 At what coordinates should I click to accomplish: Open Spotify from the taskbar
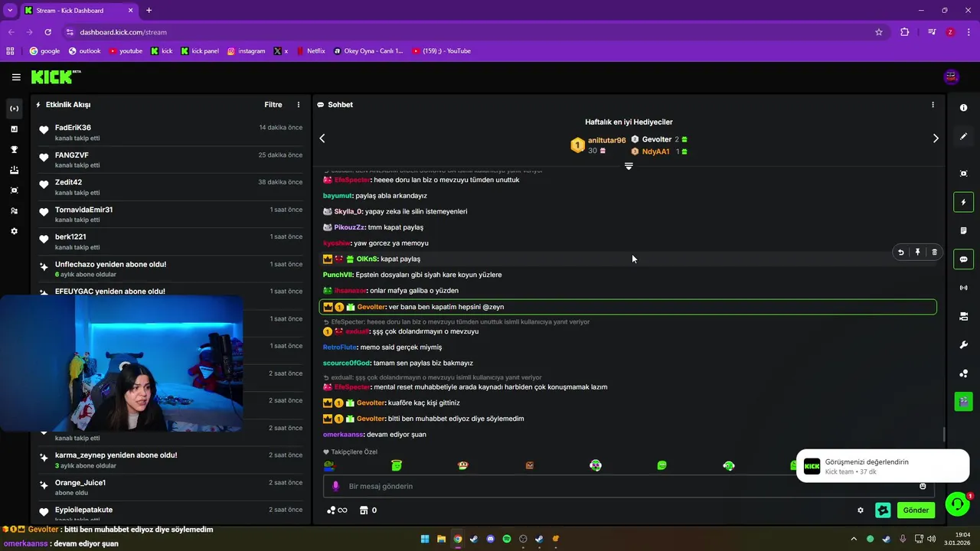coord(507,539)
